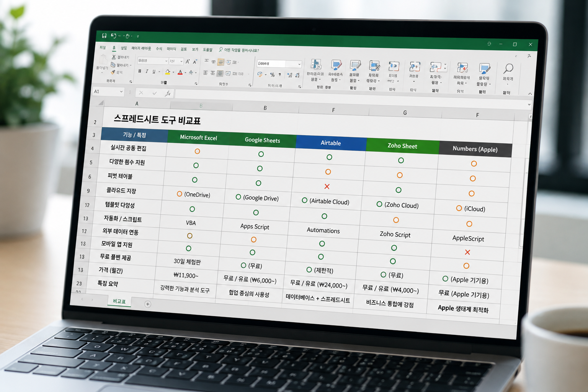Click the formula bar enter checkmark icon
Viewport: 588px width, 392px height.
pyautogui.click(x=155, y=93)
